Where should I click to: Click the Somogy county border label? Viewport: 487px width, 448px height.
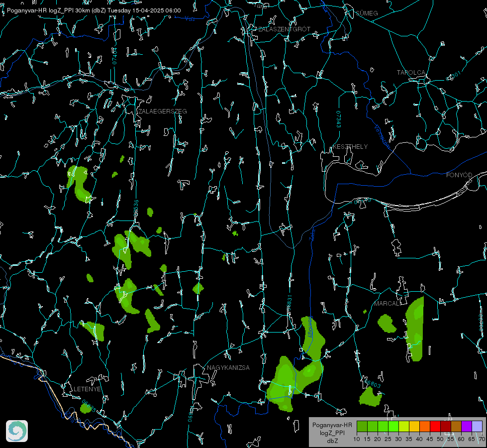310,328
